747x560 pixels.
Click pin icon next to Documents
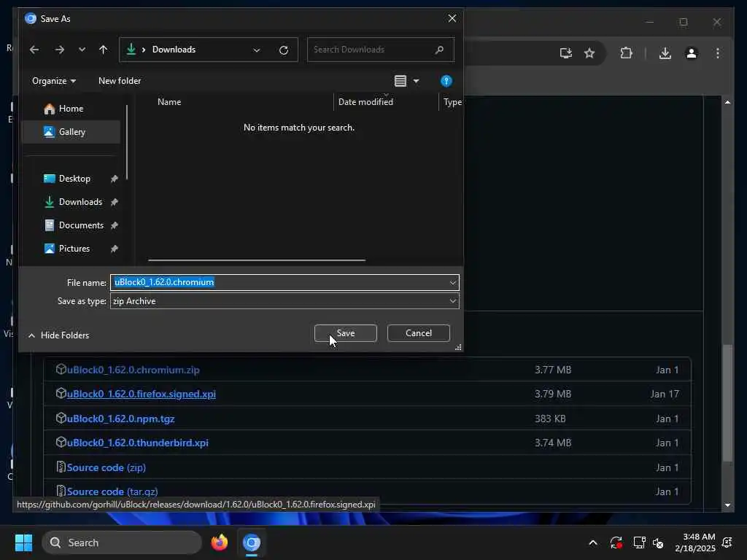114,226
